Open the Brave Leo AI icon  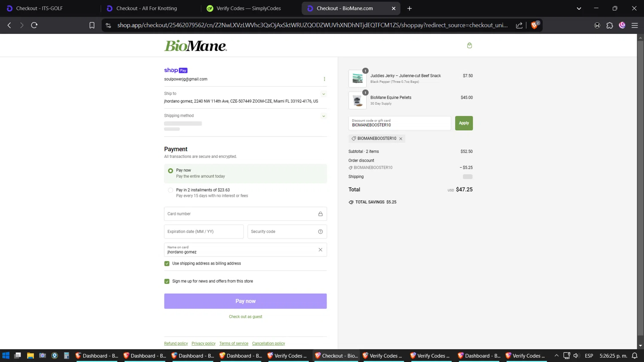tap(622, 25)
